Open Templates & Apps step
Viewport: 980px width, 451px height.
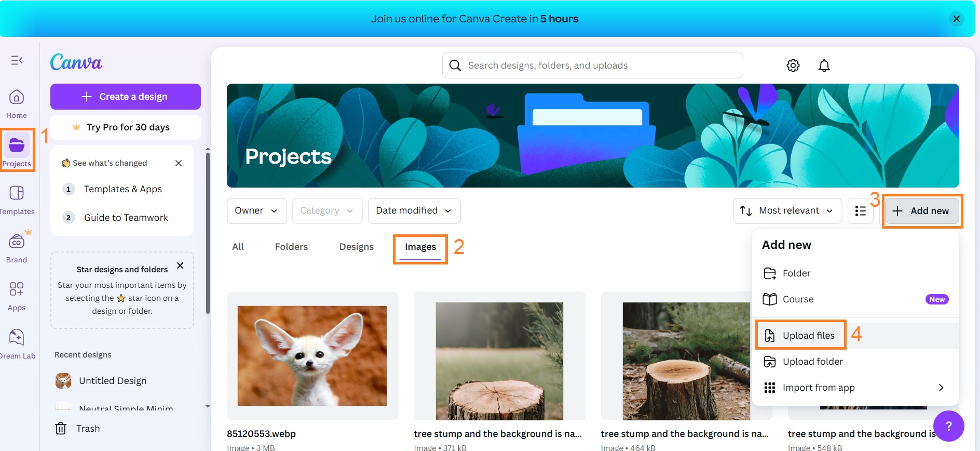122,189
